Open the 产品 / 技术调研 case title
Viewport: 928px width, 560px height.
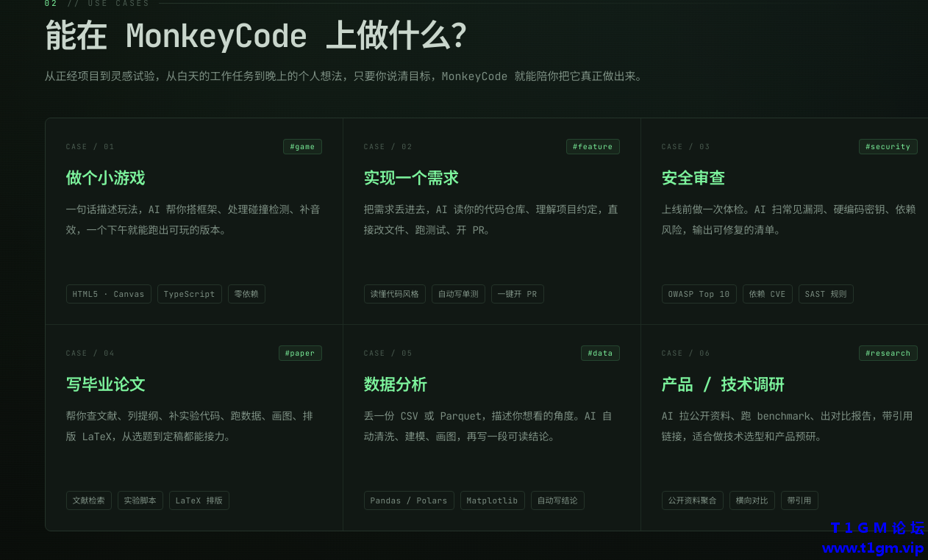(723, 384)
